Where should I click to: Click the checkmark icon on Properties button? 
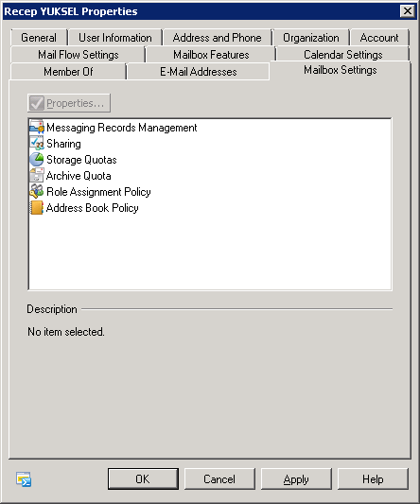36,103
